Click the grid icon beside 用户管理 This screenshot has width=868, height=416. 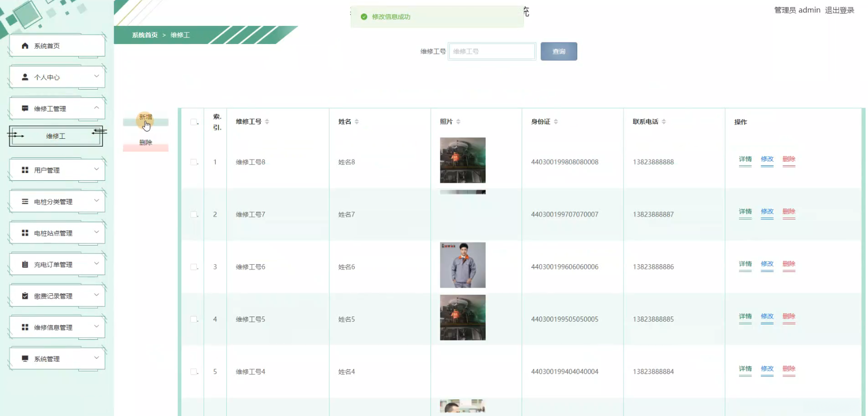(x=25, y=170)
